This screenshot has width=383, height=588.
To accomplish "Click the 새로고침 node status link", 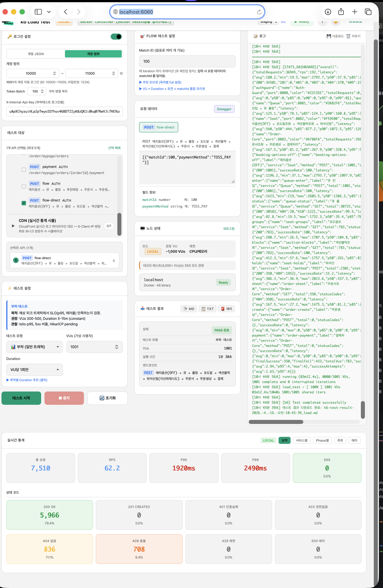I will (x=228, y=229).
